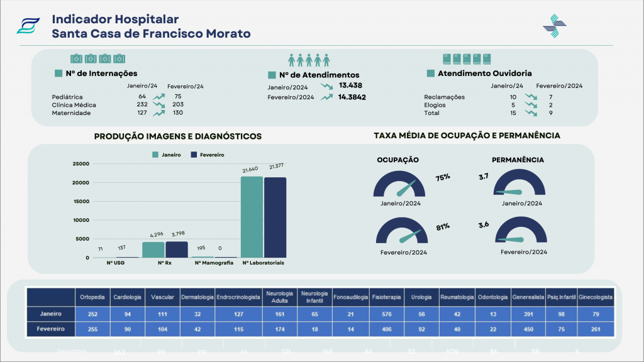Click the 174 Neurologia Adulta Fevereiro cell
644x362 pixels.
tap(280, 329)
